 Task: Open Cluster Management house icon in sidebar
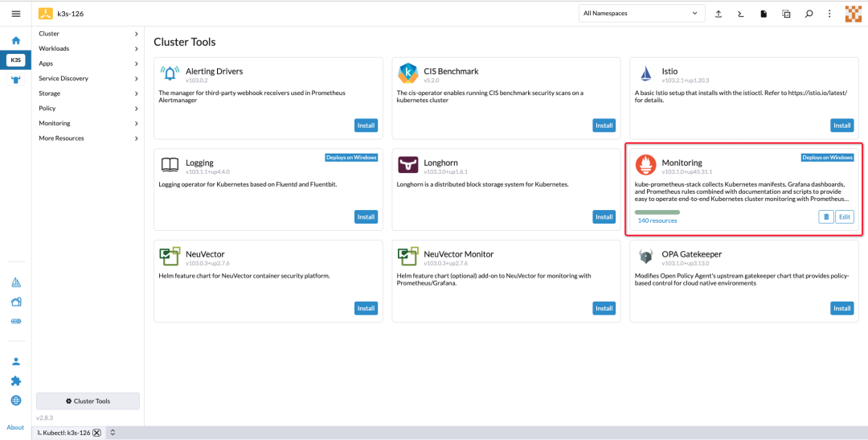pos(16,302)
